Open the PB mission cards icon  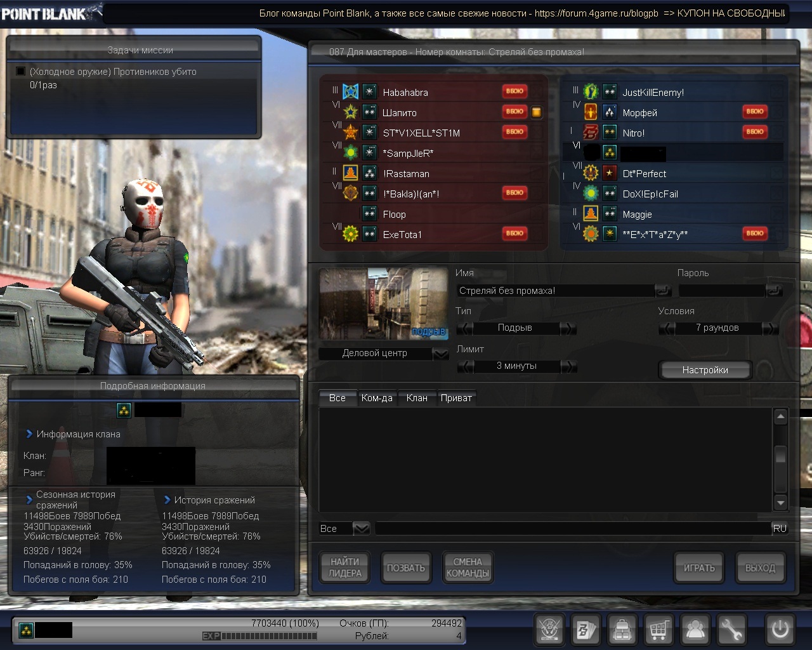coord(586,630)
